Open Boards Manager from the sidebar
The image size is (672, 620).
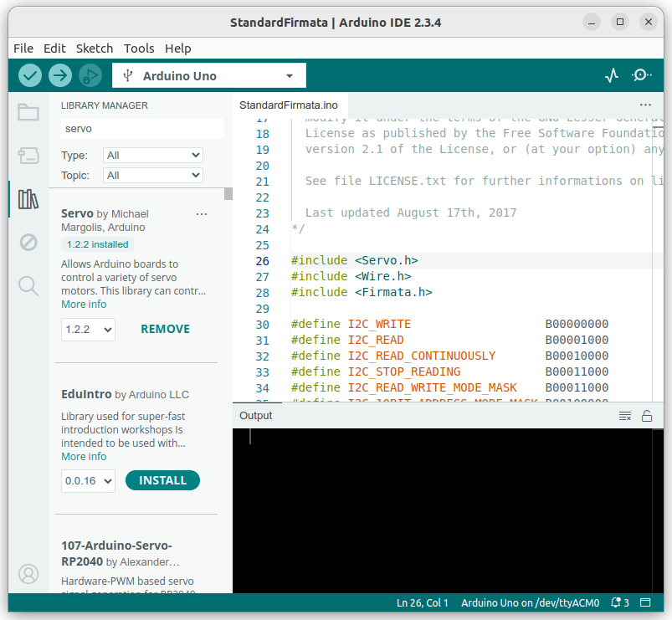point(28,156)
